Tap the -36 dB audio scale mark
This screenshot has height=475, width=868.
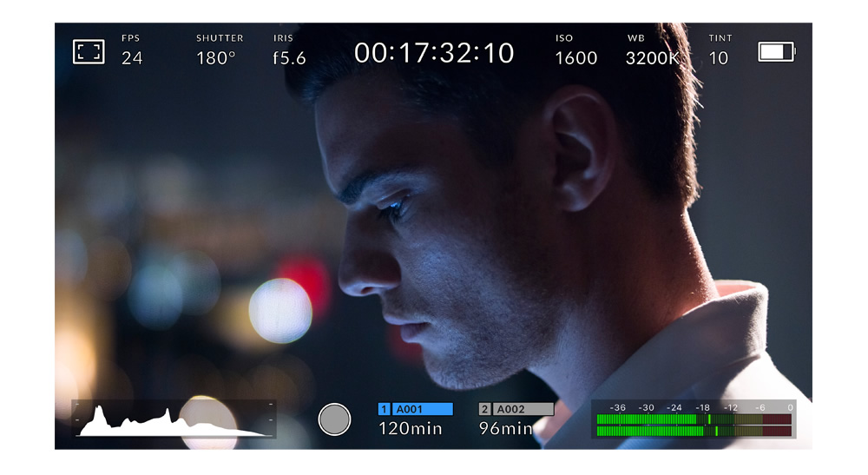[617, 407]
